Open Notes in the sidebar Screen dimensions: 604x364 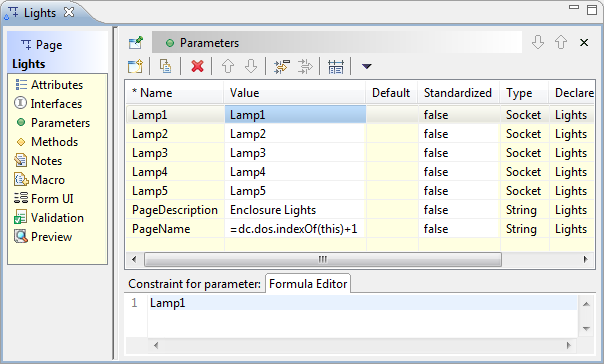(46, 161)
